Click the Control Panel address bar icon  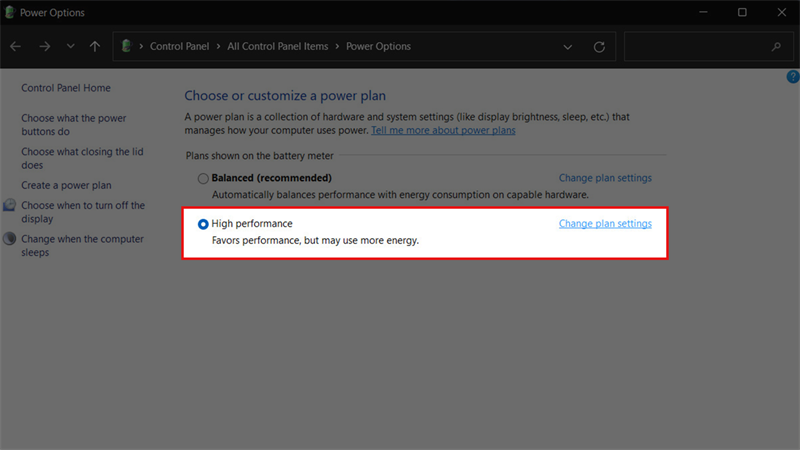(127, 46)
